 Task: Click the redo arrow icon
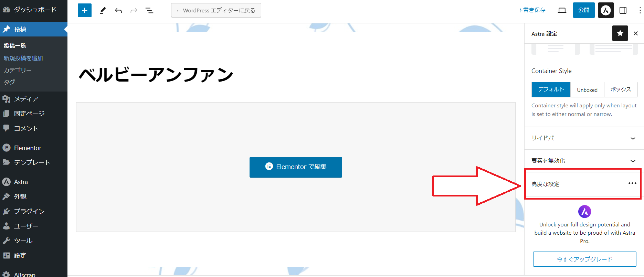(x=134, y=10)
